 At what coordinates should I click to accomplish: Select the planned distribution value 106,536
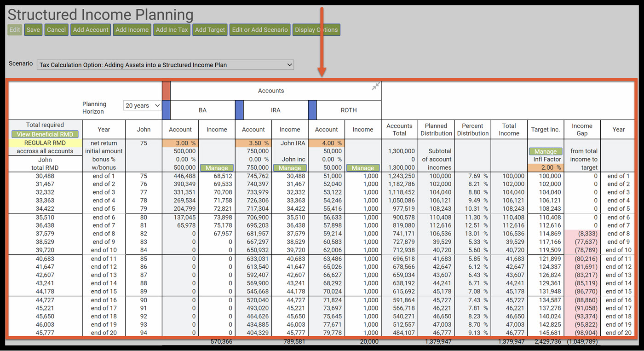440,234
